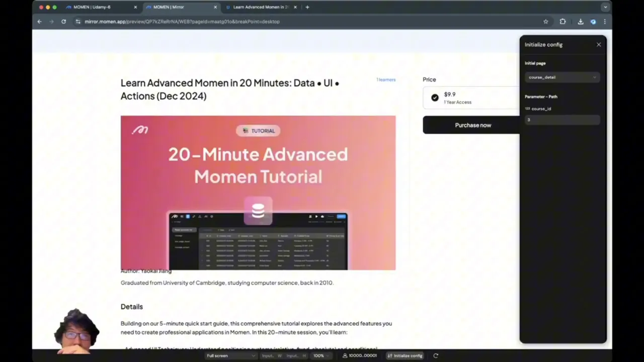
Task: Click the Author: Yaokai Jiang text
Action: coord(146,271)
